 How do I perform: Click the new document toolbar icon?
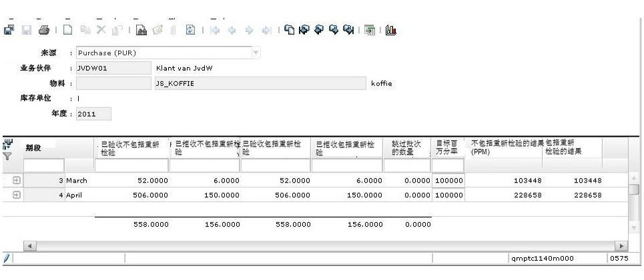pos(67,30)
